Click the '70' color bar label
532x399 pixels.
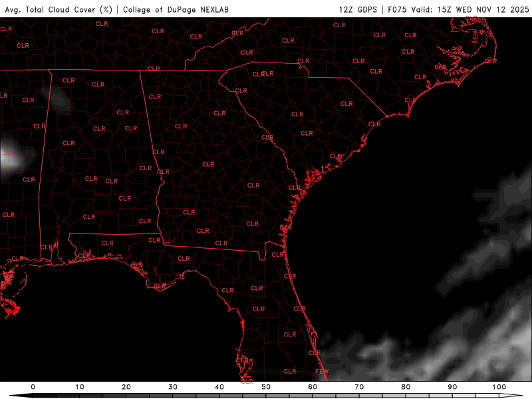(359, 387)
